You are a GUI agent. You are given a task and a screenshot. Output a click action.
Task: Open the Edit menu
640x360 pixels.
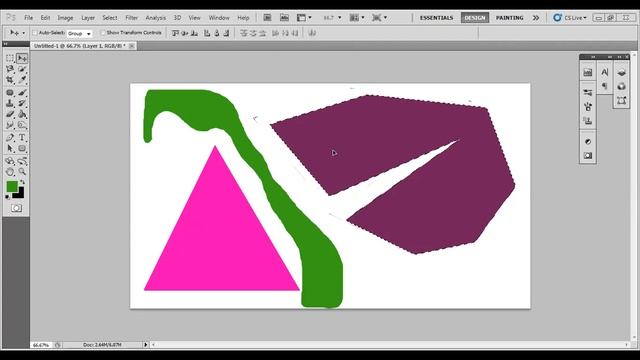[45, 18]
